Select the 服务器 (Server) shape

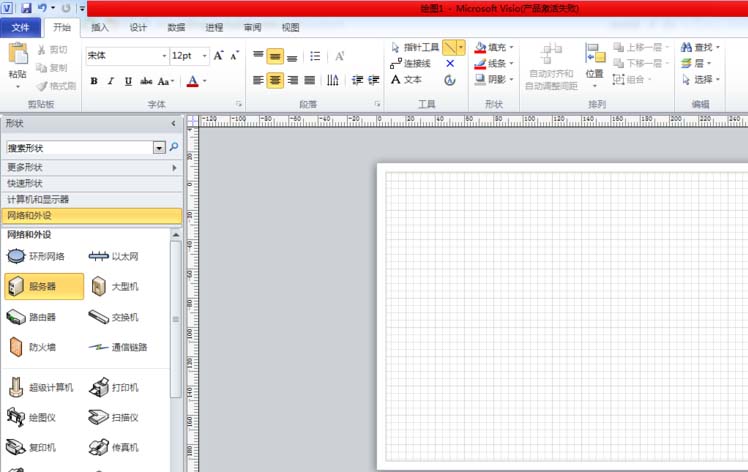pyautogui.click(x=43, y=287)
